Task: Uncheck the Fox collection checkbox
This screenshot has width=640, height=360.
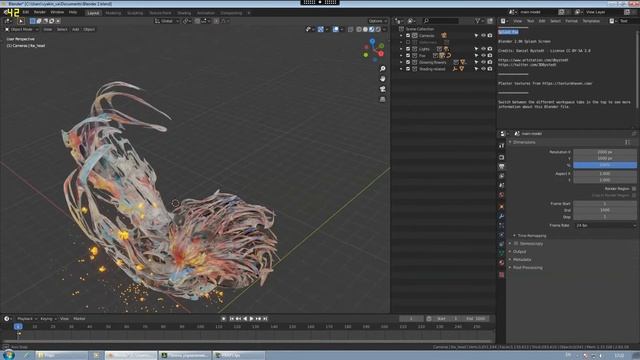Action: 408,56
